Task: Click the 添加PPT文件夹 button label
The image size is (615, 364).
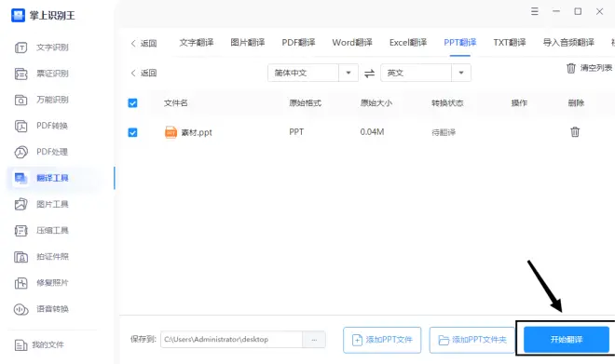Action: 479,340
